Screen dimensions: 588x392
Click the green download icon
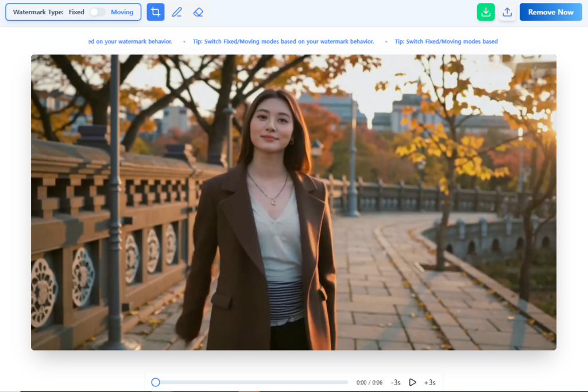(486, 12)
